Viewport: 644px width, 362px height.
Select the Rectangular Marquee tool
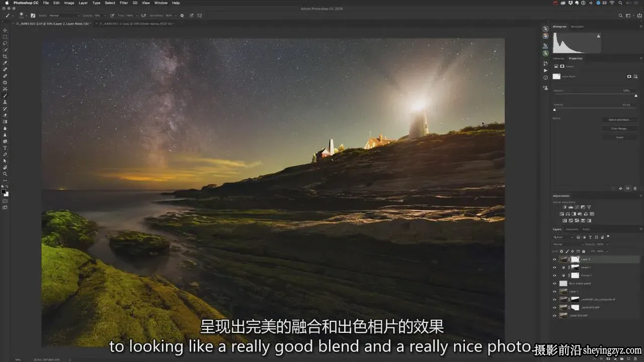pyautogui.click(x=5, y=37)
